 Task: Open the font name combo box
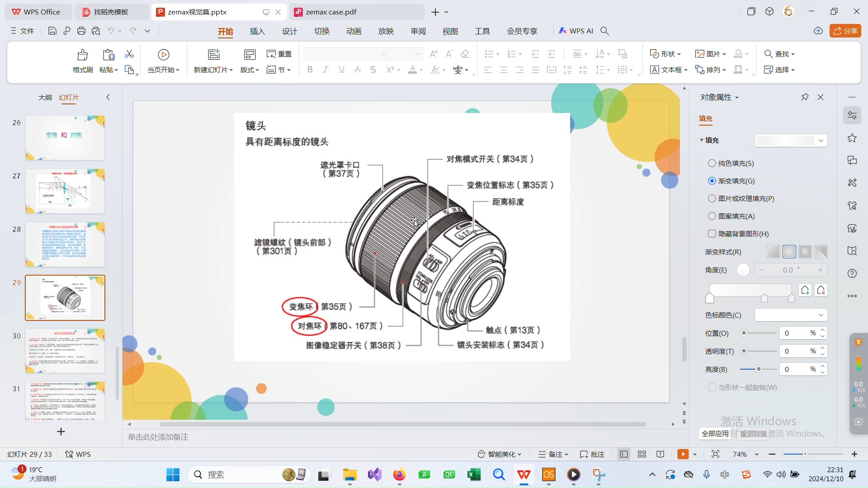pos(346,54)
